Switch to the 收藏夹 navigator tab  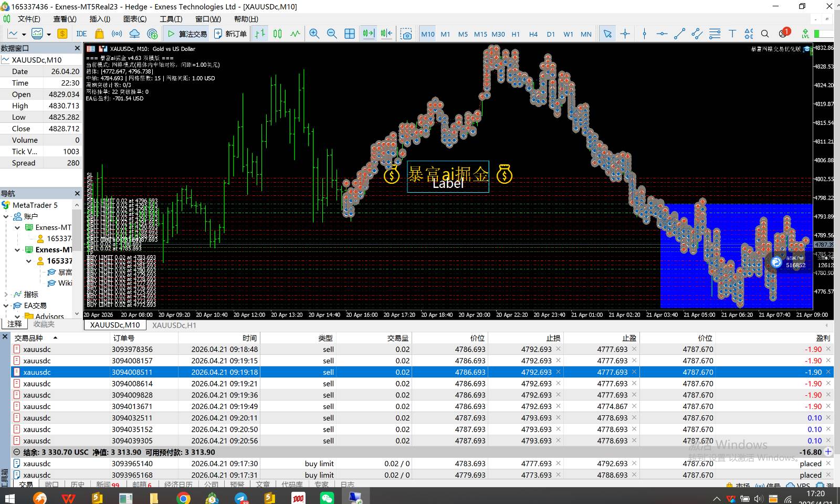coord(44,324)
